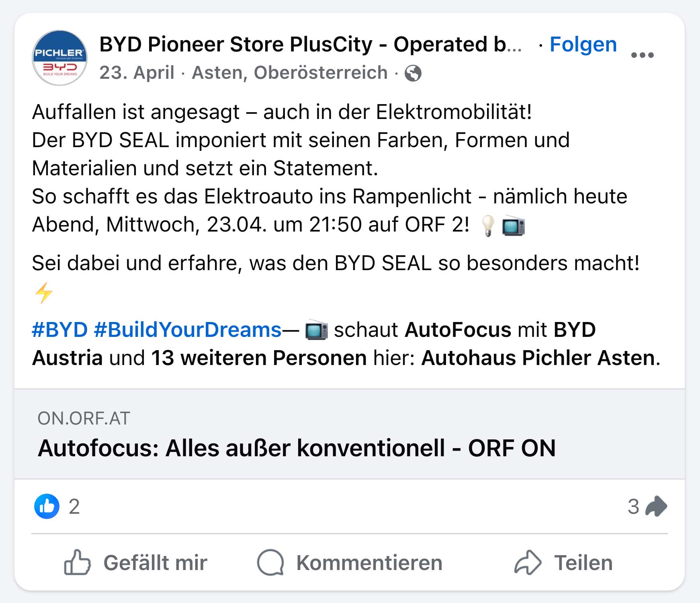The image size is (700, 603).
Task: Click the #BuildYourDreams hashtag
Action: click(x=187, y=330)
